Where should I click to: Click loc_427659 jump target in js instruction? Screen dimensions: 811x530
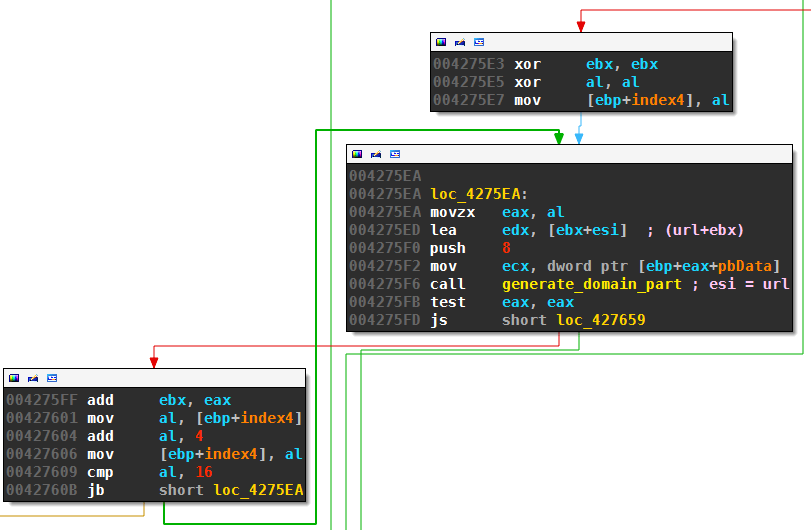(602, 320)
